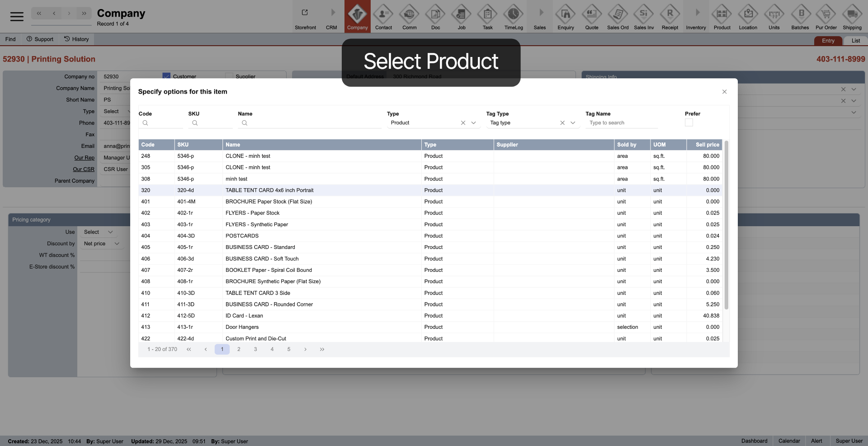Select the POSTCARDS product row

(x=242, y=236)
